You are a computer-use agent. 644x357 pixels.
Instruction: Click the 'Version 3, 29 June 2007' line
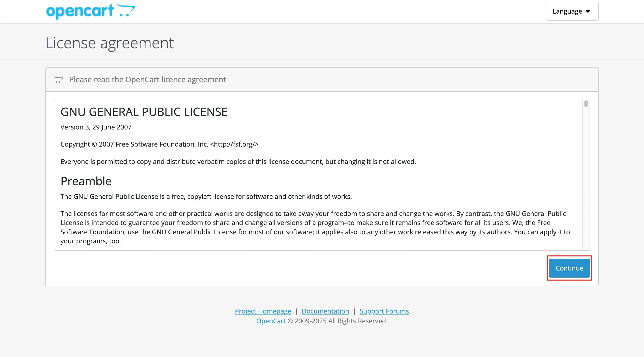click(x=96, y=127)
